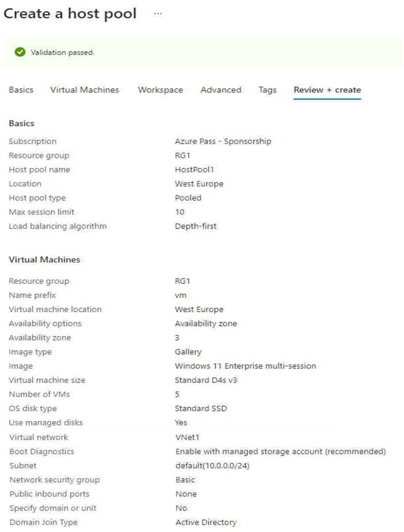Select the Advanced tab
The width and height of the screenshot is (404, 532).
pos(221,90)
